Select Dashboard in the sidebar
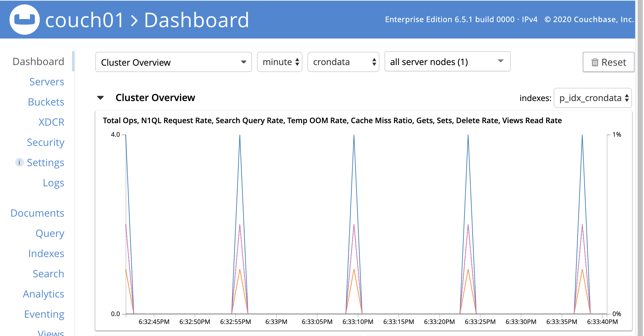This screenshot has height=336, width=644. click(38, 61)
